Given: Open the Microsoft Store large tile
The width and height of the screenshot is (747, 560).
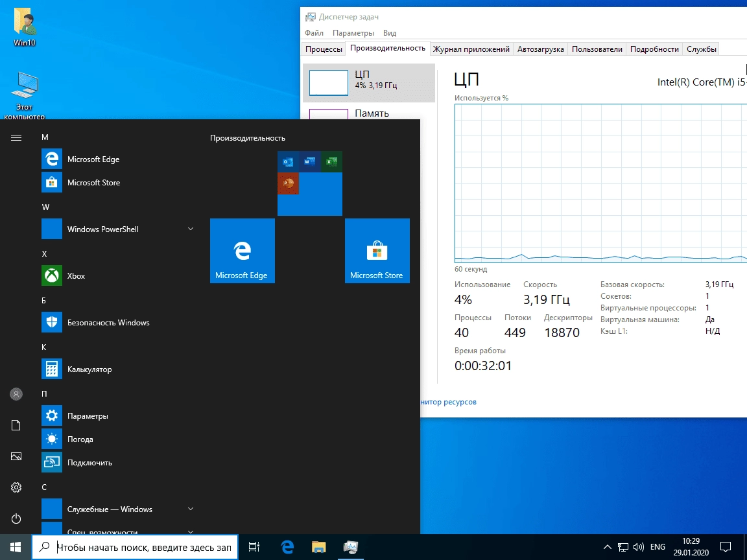Looking at the screenshot, I should 377,251.
